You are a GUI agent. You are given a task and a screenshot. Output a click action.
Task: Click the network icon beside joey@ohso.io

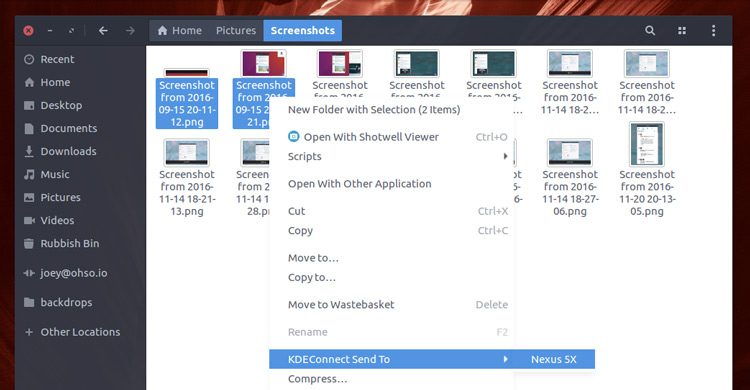[29, 273]
